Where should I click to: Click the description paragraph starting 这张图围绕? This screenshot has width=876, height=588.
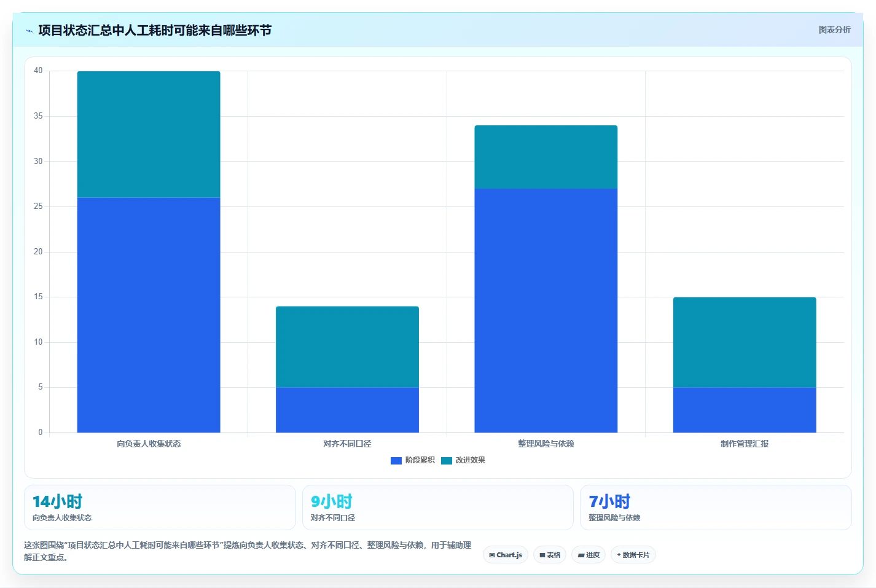click(248, 551)
